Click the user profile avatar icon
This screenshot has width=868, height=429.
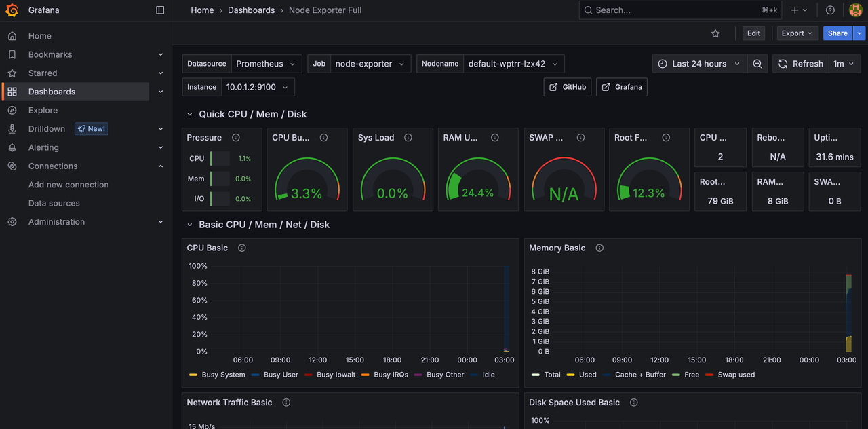coord(855,10)
